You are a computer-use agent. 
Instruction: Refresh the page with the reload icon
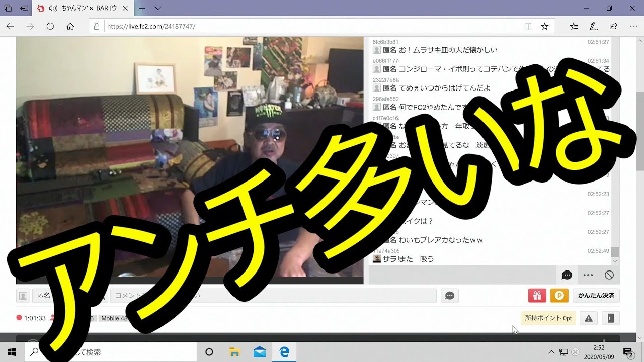(50, 26)
